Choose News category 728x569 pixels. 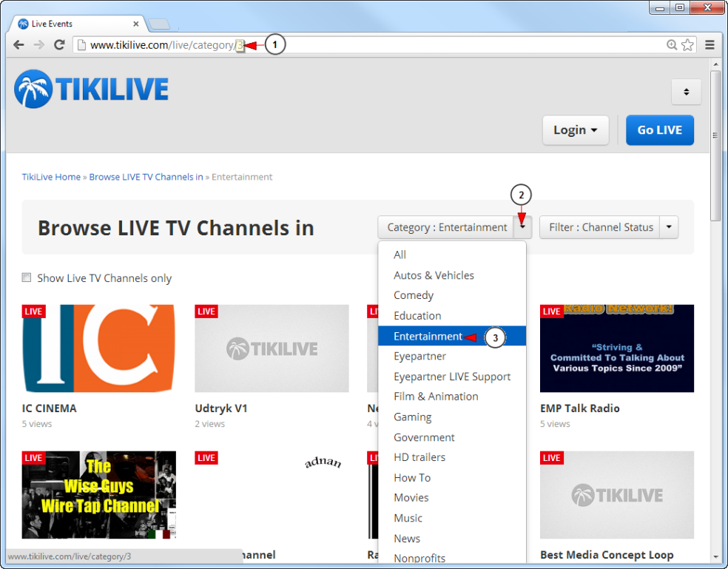tap(452, 539)
